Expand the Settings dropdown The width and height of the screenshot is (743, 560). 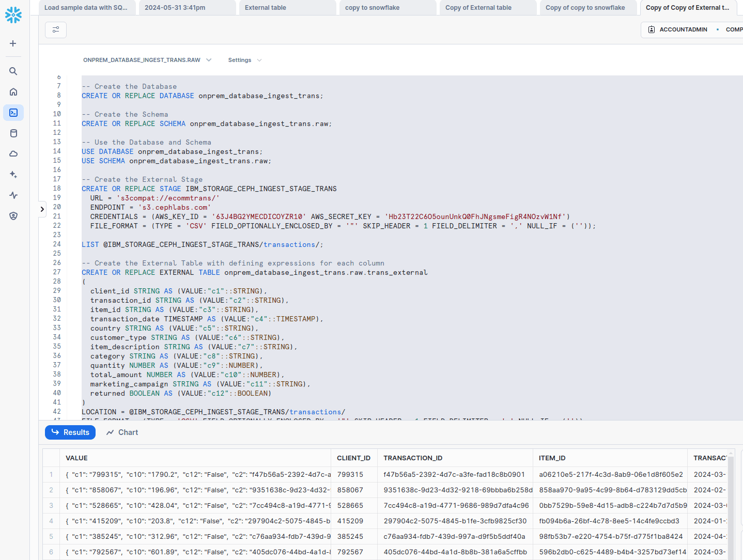244,60
